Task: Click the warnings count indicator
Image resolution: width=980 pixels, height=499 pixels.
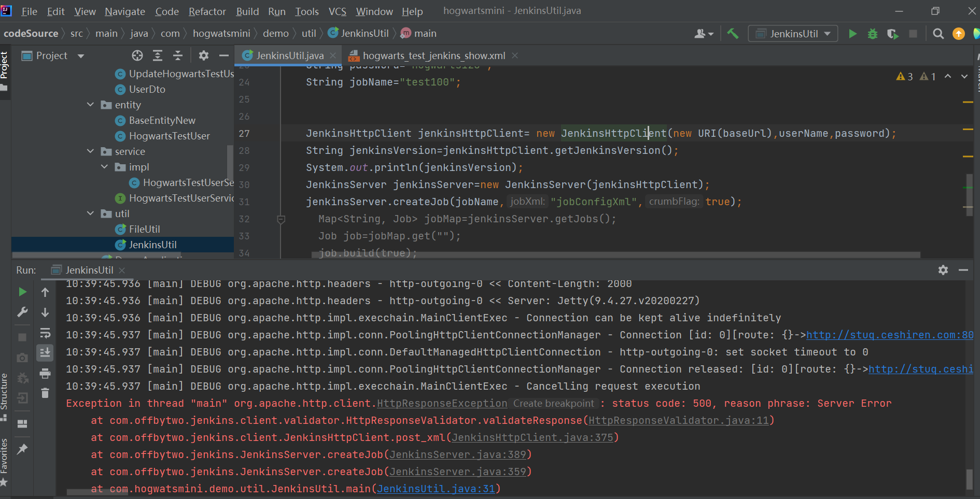Action: tap(905, 77)
